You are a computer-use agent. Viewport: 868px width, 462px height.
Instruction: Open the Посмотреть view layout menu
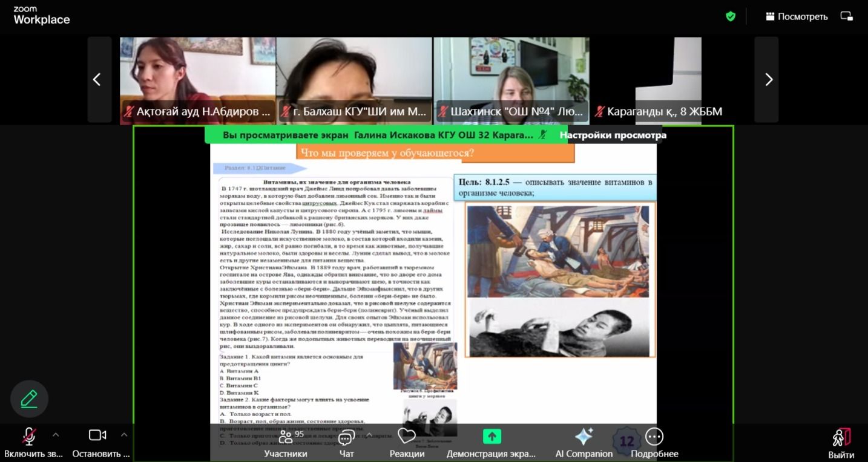(x=797, y=16)
